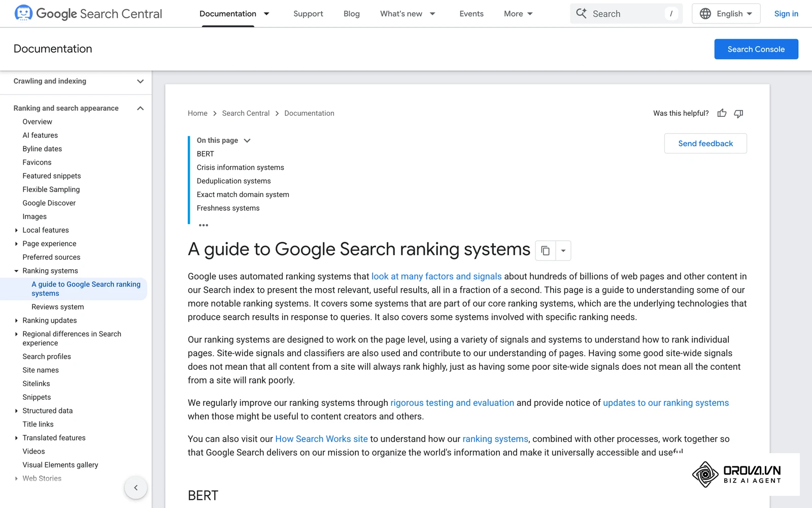Image resolution: width=812 pixels, height=508 pixels.
Task: Expand Ranking updates tree item
Action: tap(16, 321)
